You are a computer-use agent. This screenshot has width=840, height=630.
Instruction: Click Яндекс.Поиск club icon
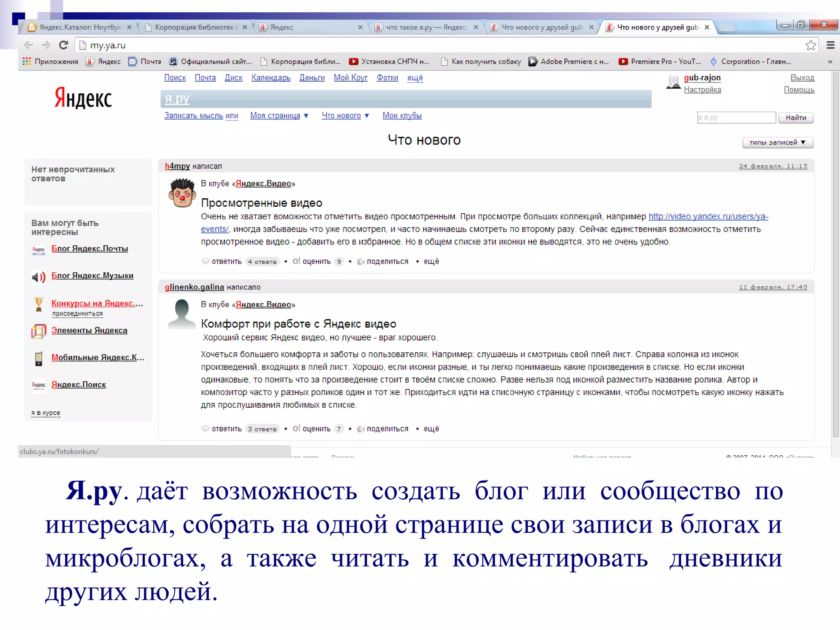[x=39, y=385]
